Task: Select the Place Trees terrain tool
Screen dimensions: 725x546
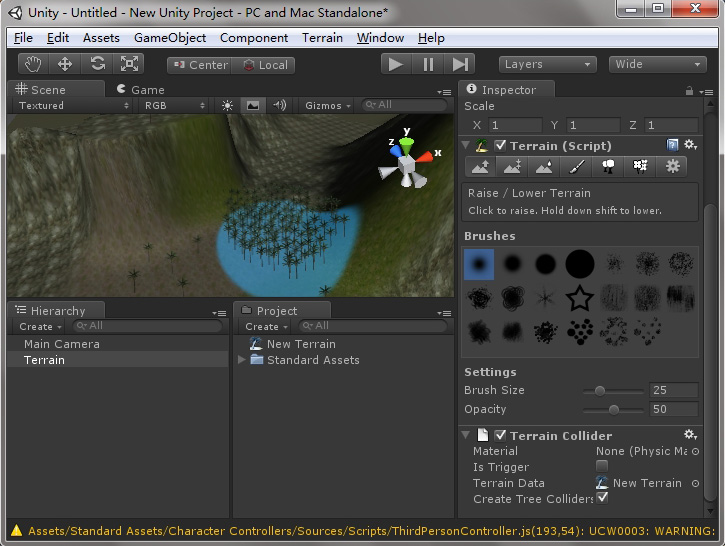Action: coord(608,166)
